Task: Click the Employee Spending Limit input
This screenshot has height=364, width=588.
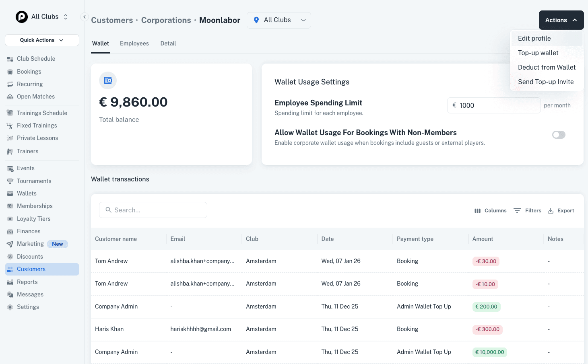Action: (494, 105)
